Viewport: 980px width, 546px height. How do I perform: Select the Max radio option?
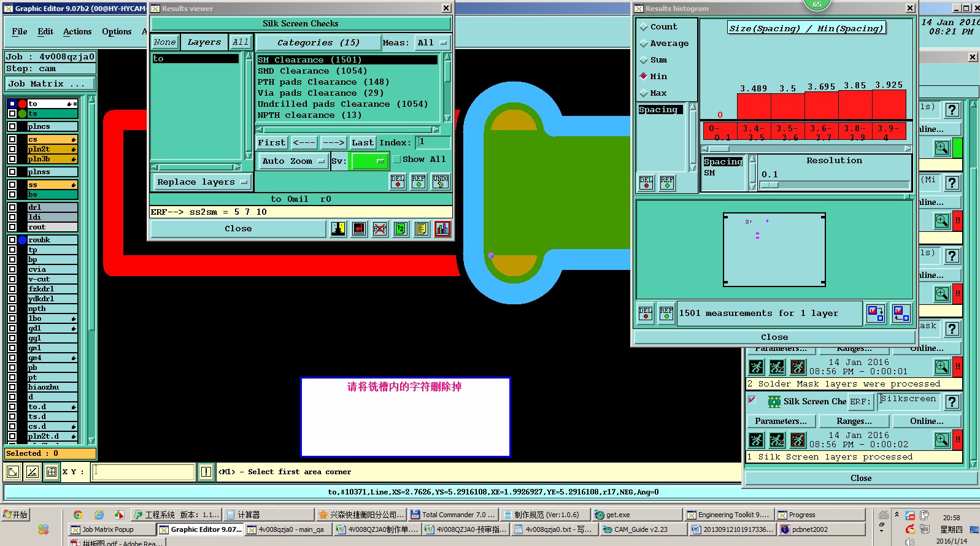tap(644, 93)
